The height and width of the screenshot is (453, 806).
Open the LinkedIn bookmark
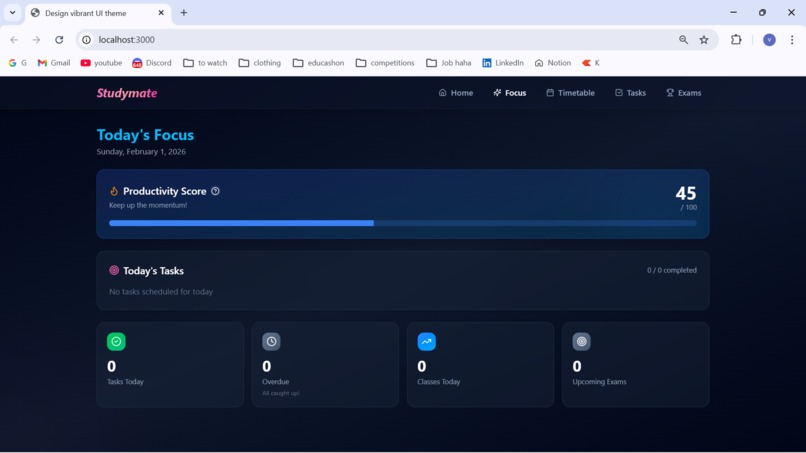pos(503,63)
